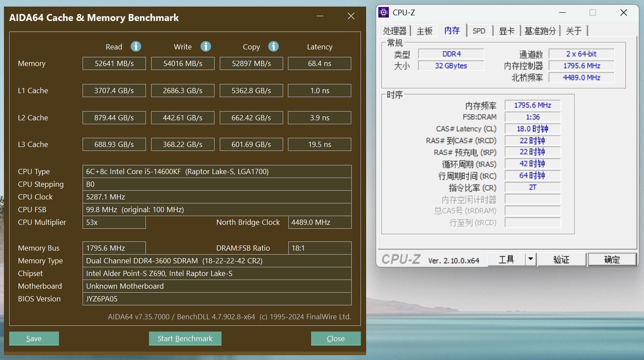Click the L1 Cache Read value 3707.4 GB/s
The width and height of the screenshot is (644, 360).
tap(114, 91)
